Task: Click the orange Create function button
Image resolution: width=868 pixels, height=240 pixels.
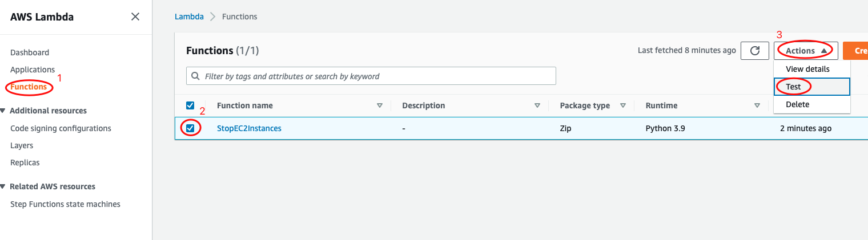Action: tap(855, 51)
